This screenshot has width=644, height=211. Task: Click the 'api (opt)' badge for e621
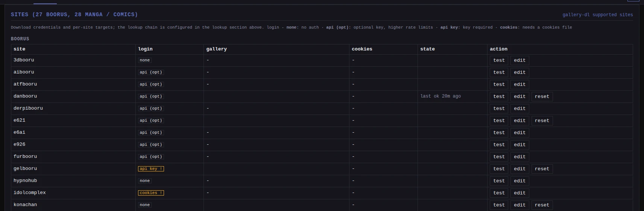151,121
